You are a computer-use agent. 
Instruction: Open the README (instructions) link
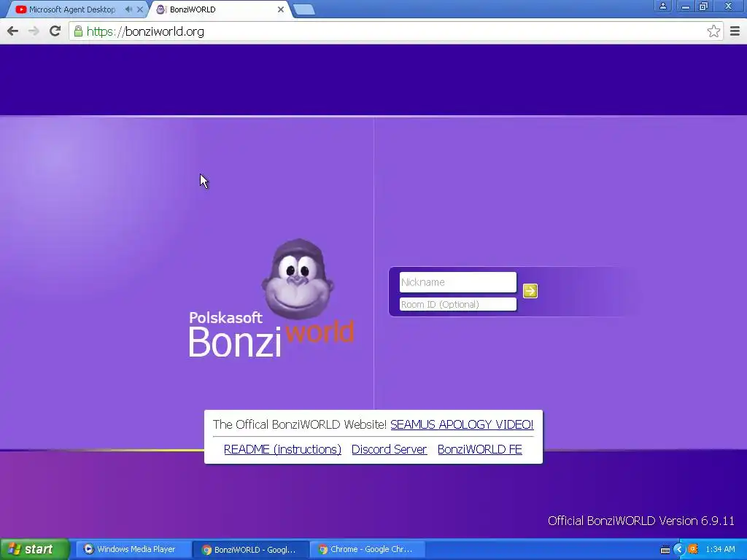click(282, 449)
